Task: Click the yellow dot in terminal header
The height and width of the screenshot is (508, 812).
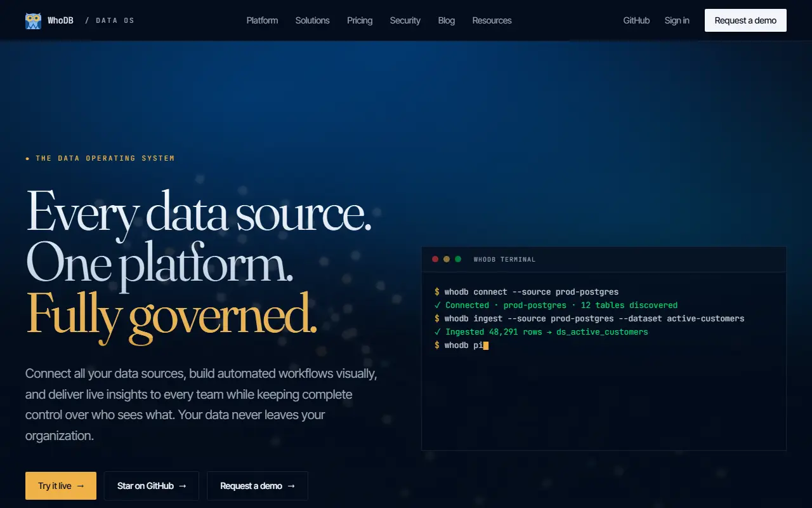Action: tap(447, 259)
